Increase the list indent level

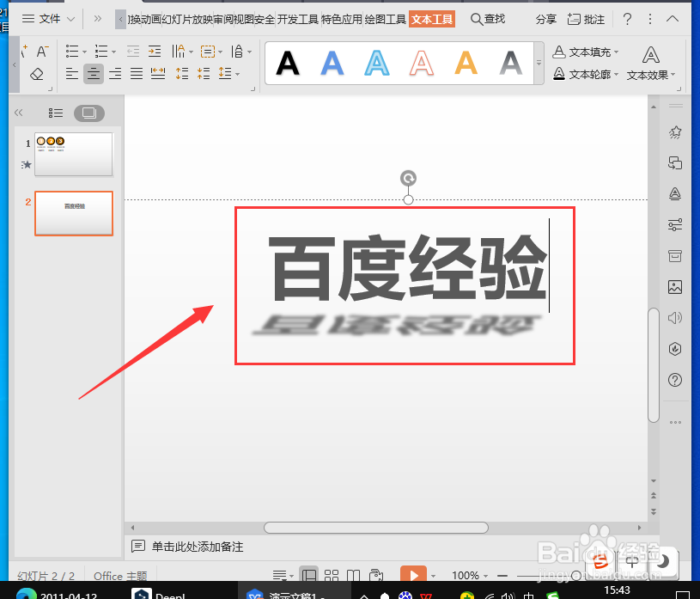(x=155, y=52)
